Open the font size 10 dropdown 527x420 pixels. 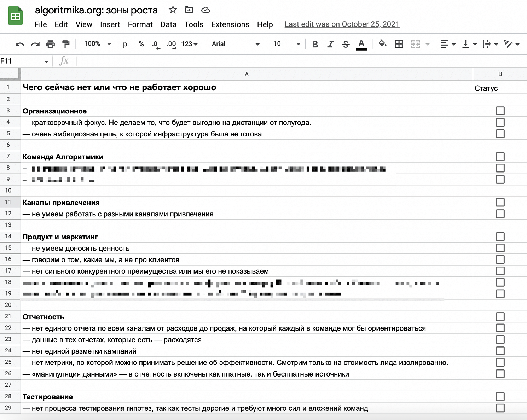click(x=287, y=44)
